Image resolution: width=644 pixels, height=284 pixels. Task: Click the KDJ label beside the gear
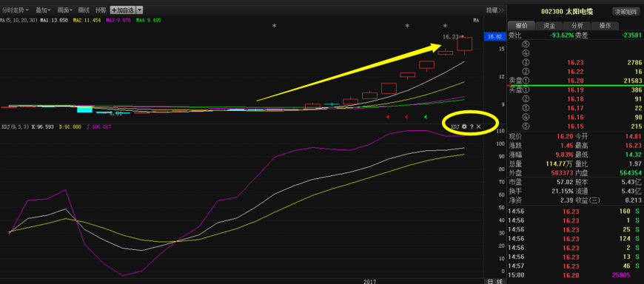point(455,126)
